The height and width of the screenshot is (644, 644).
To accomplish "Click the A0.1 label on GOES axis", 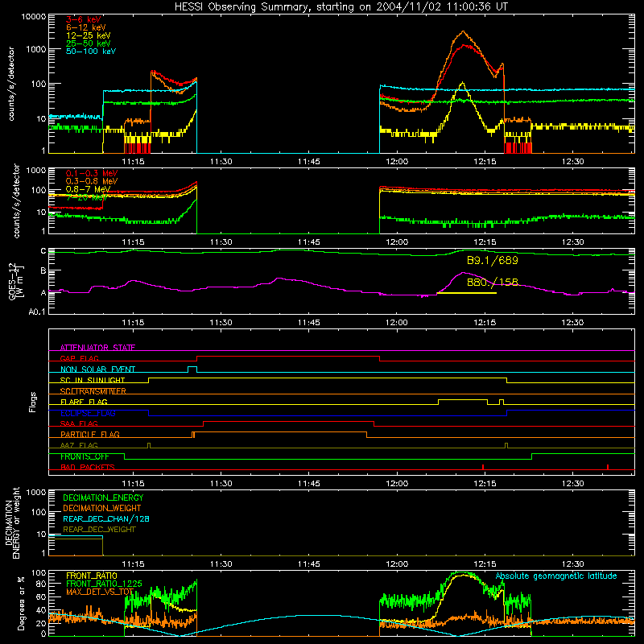I will [x=37, y=312].
